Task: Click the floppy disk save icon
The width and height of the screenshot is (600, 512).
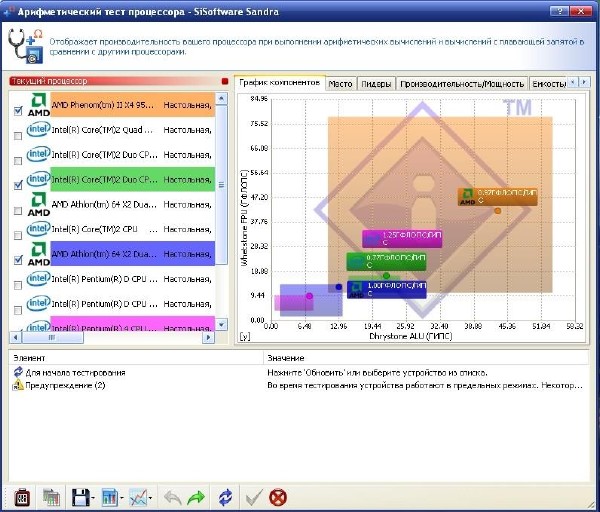Action: tap(78, 496)
